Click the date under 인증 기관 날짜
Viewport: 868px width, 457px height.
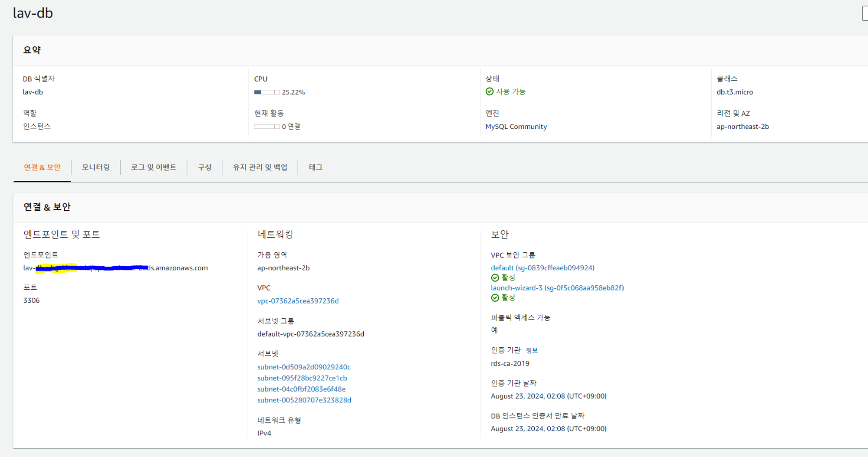[x=549, y=396]
